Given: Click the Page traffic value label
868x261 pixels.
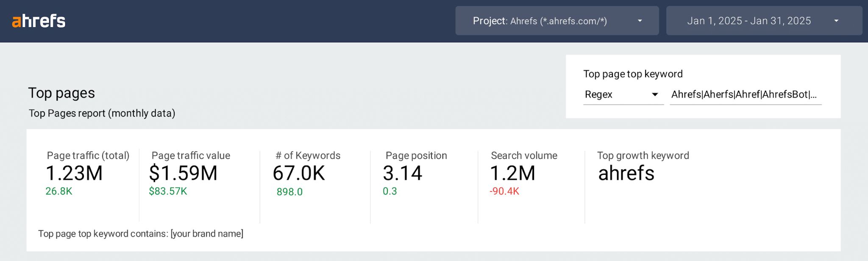Looking at the screenshot, I should [191, 156].
